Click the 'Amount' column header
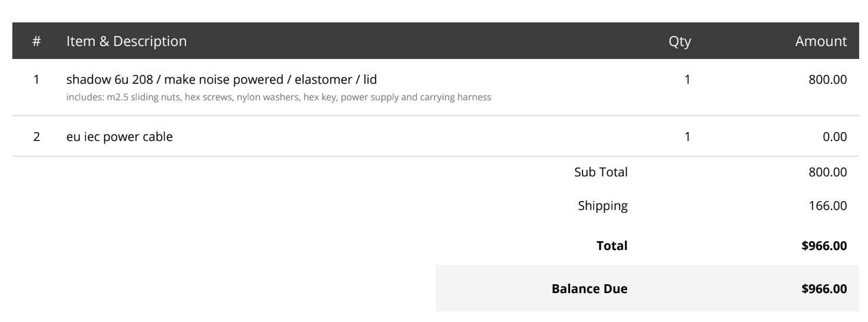The width and height of the screenshot is (868, 322). (821, 41)
